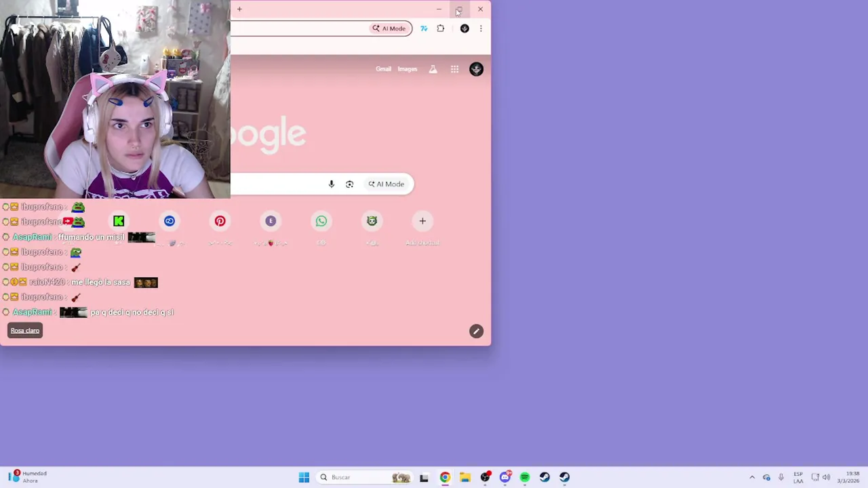
Task: Open the black app with red badge on the taskbar
Action: [x=485, y=477]
